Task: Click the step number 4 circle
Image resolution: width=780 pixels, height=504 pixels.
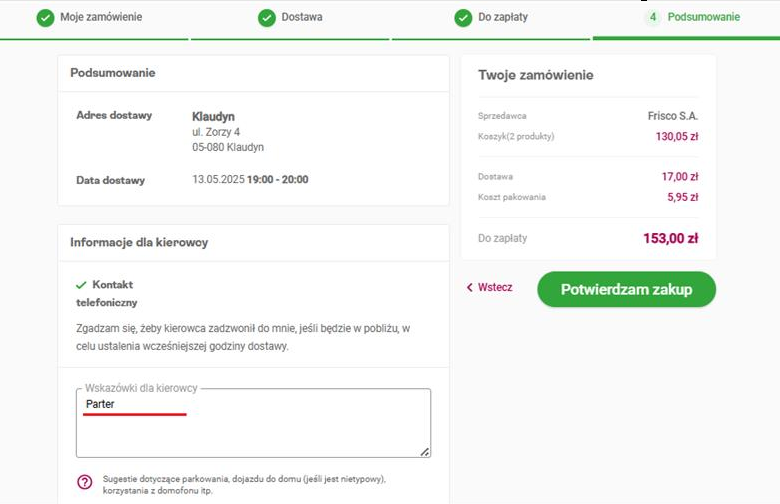Action: tap(653, 18)
